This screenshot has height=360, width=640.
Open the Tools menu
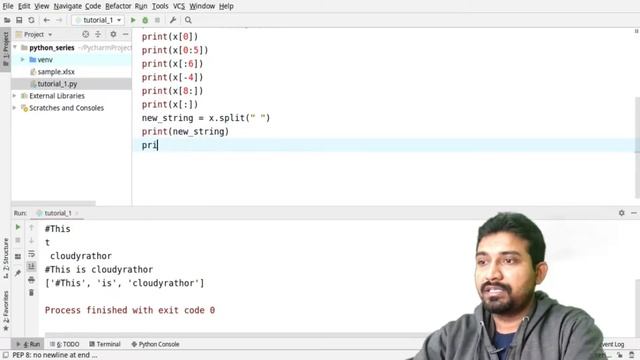(x=160, y=6)
